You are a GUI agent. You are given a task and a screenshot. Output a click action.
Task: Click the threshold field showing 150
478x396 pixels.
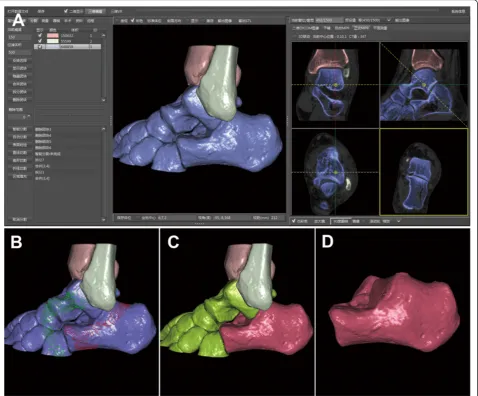20,37
